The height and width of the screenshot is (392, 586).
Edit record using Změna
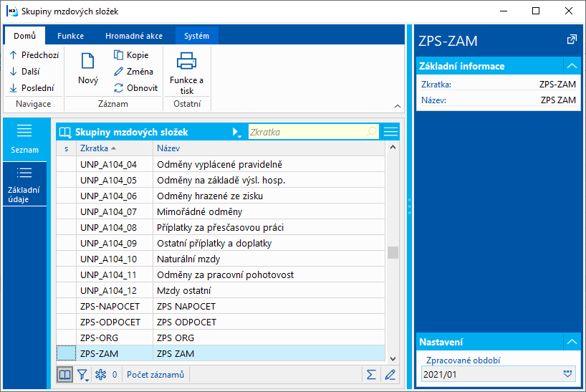point(133,72)
